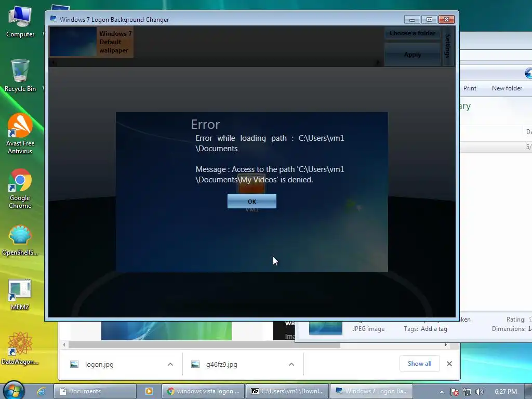
Task: Switch to Documents taskbar window
Action: click(x=95, y=391)
